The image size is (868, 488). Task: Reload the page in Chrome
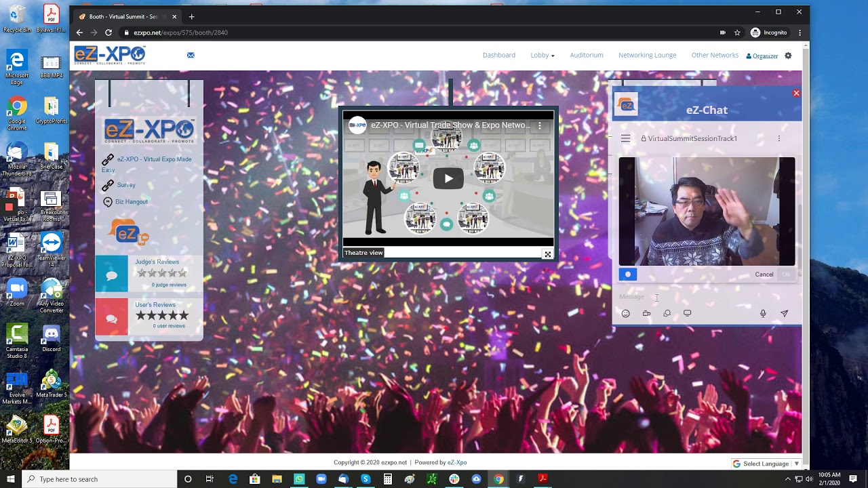[x=108, y=33]
